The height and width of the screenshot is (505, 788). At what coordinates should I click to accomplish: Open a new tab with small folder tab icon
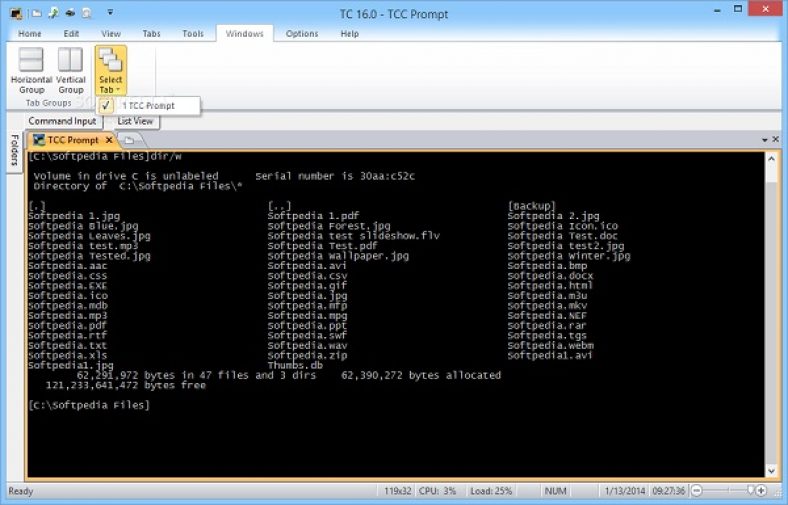129,140
